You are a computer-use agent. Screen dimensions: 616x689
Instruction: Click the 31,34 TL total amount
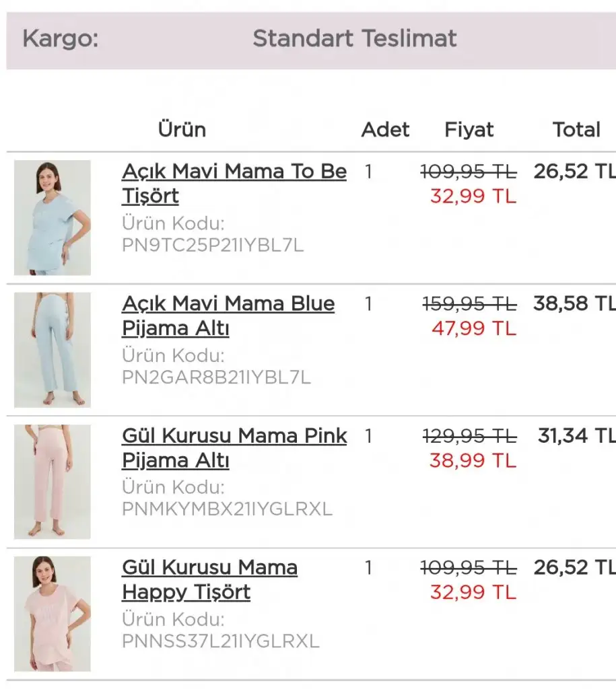click(576, 436)
